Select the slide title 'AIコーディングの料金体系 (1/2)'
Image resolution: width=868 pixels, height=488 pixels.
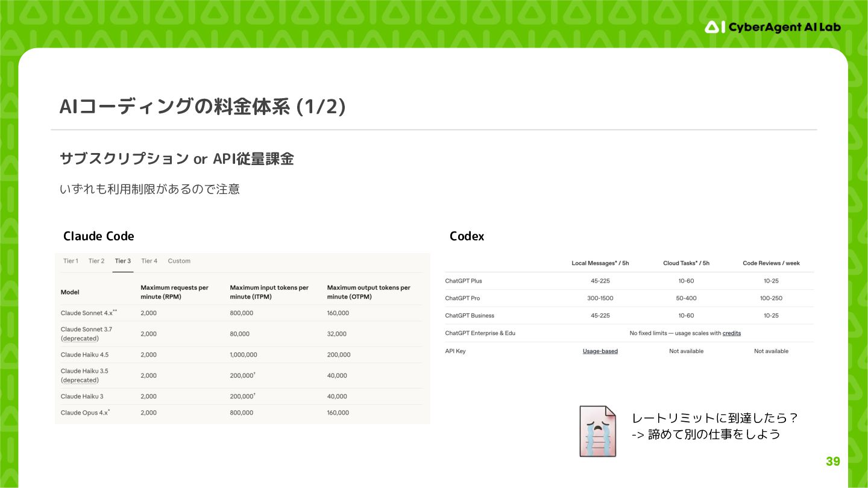[203, 106]
